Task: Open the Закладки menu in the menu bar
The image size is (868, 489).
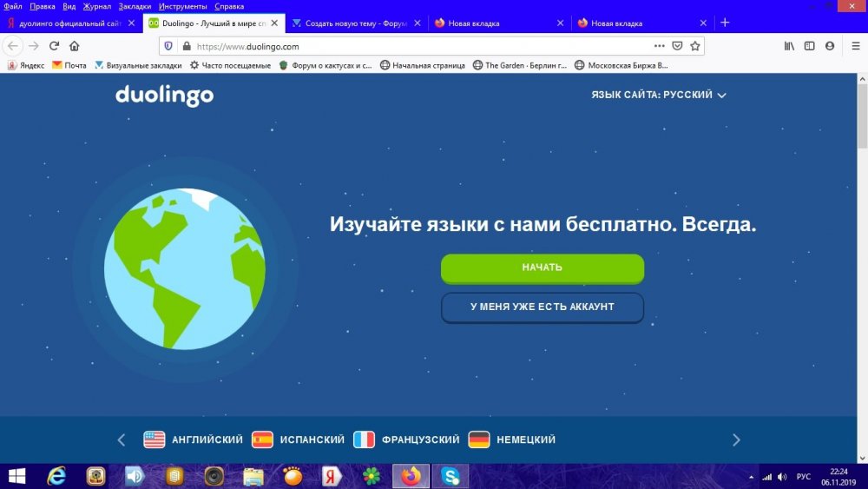Action: tap(135, 6)
